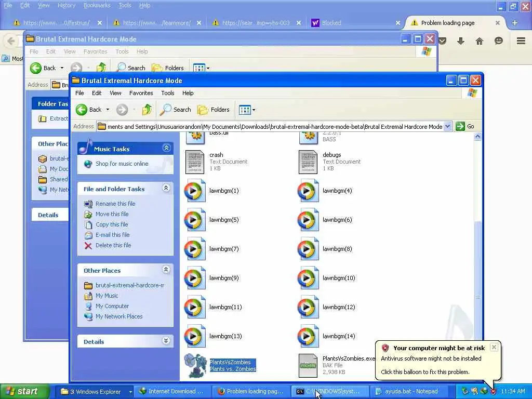The width and height of the screenshot is (532, 399).
Task: Click the Firefox smiley feedback icon
Action: (x=498, y=41)
